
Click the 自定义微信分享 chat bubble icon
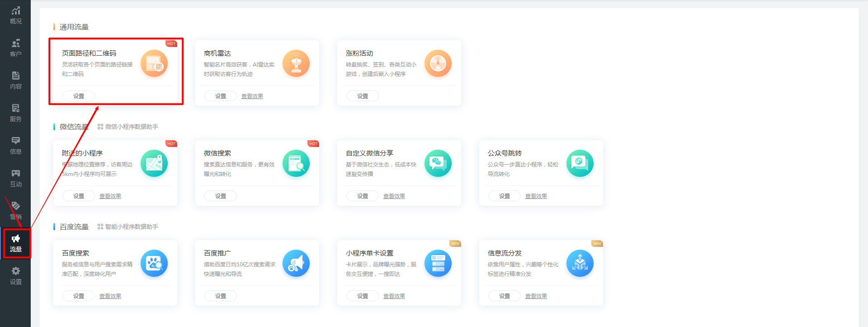pyautogui.click(x=438, y=163)
